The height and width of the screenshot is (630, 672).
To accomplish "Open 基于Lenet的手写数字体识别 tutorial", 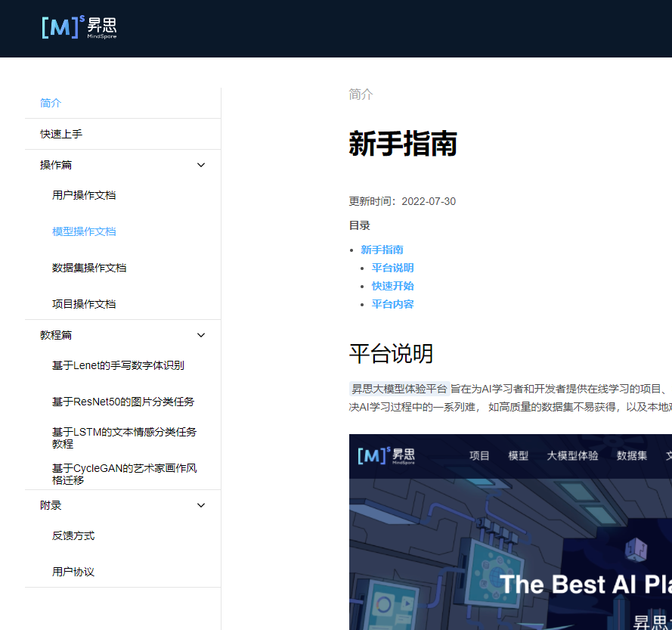I will 118,365.
